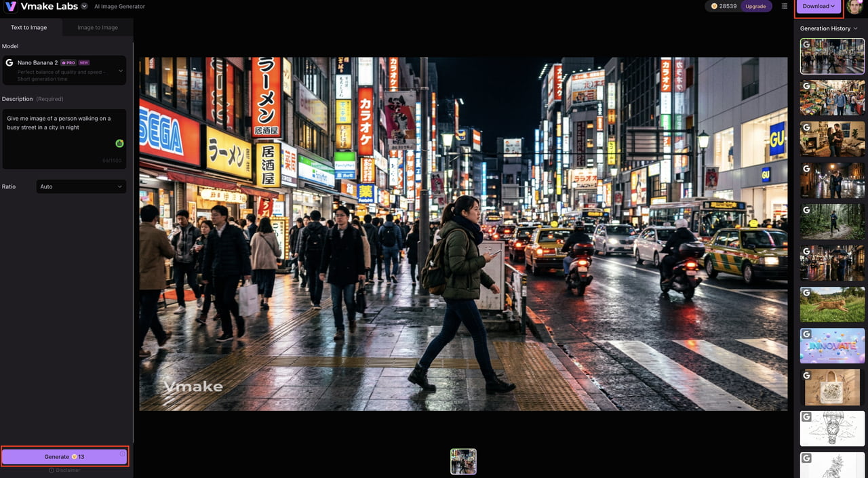Open the Nano Banana 2 model selector
Image resolution: width=868 pixels, height=478 pixels.
(x=64, y=71)
